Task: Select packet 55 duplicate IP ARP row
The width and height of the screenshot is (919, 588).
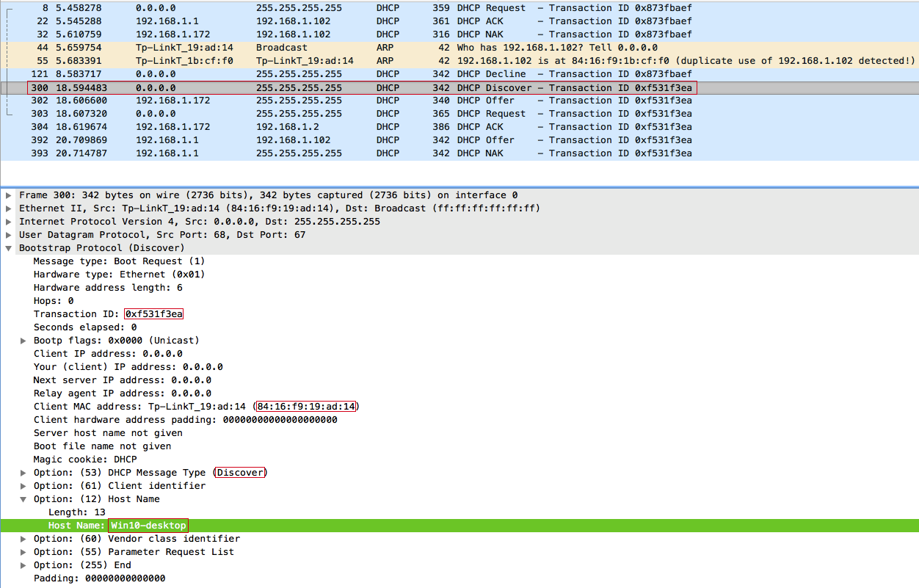Action: click(459, 61)
